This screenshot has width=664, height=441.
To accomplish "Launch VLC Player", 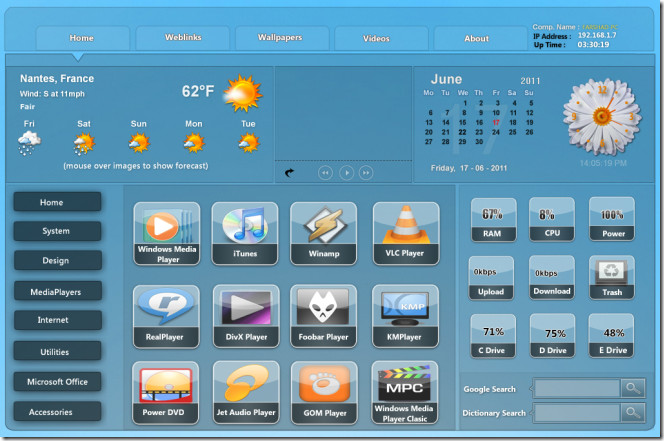I will [x=406, y=234].
